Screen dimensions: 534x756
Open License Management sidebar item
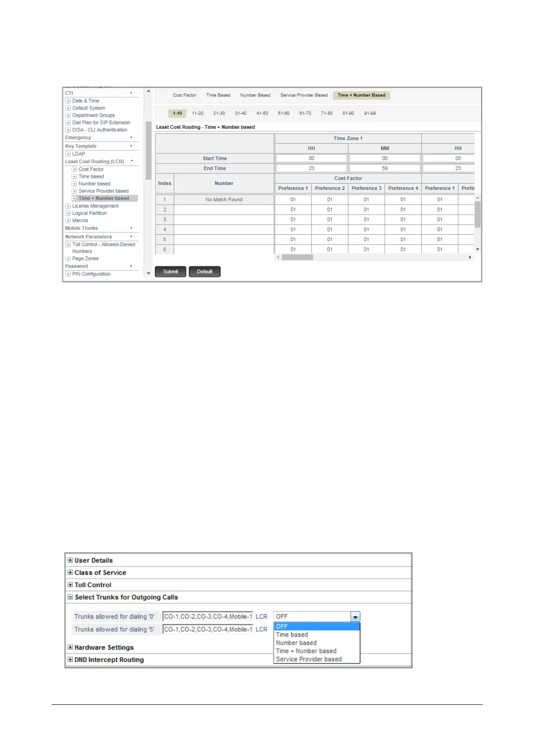pyautogui.click(x=95, y=206)
